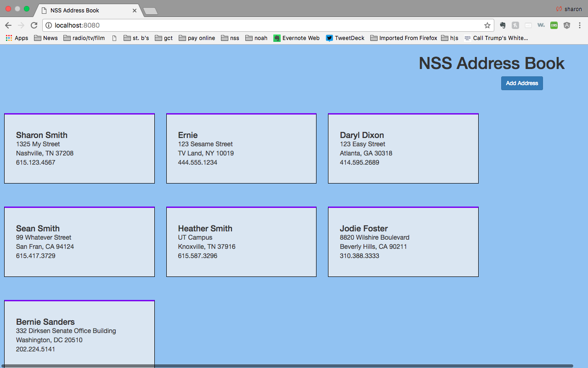
Task: Click the back navigation arrow
Action: point(8,25)
